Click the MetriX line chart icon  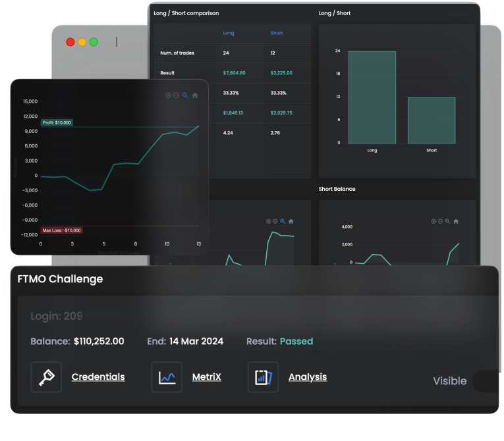[167, 377]
